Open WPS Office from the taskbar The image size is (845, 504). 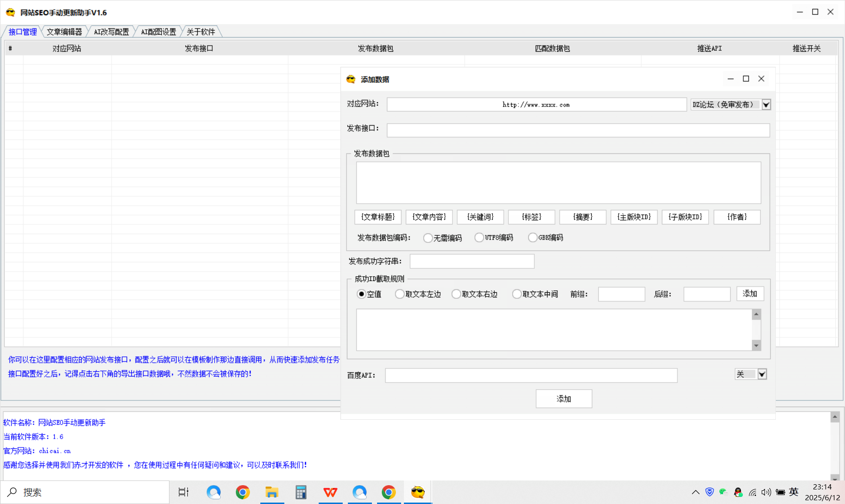click(330, 492)
